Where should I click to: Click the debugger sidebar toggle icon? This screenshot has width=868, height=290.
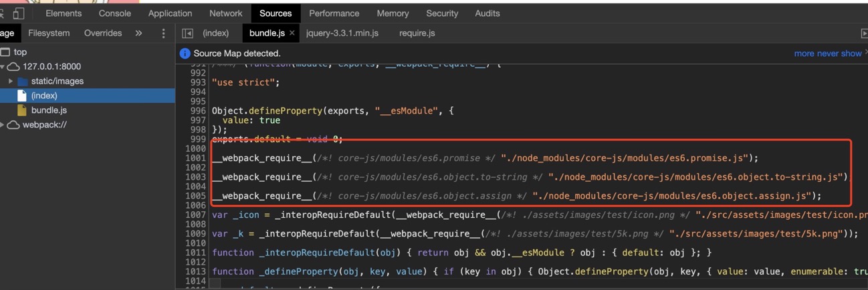pyautogui.click(x=863, y=33)
